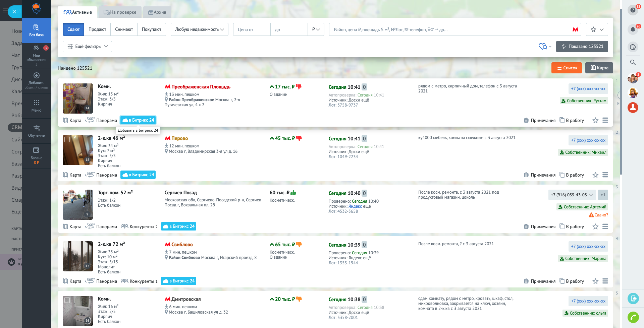Click metro icon in search field

(575, 29)
